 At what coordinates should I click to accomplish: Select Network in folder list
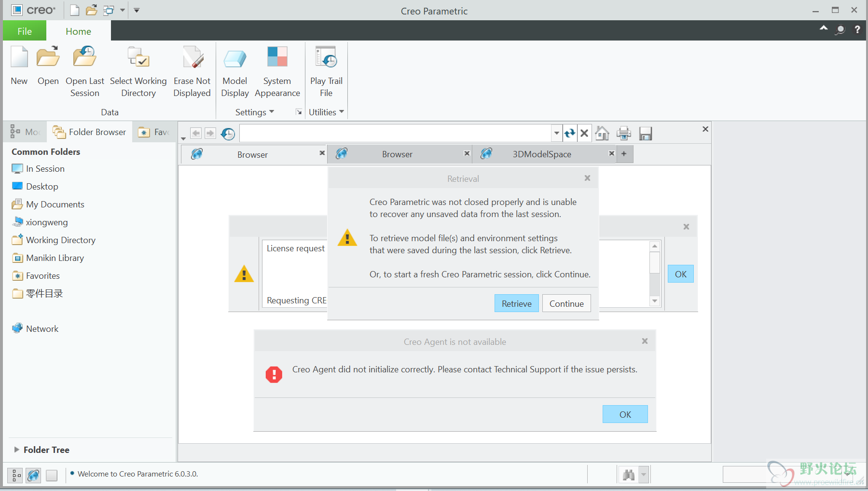click(x=35, y=328)
